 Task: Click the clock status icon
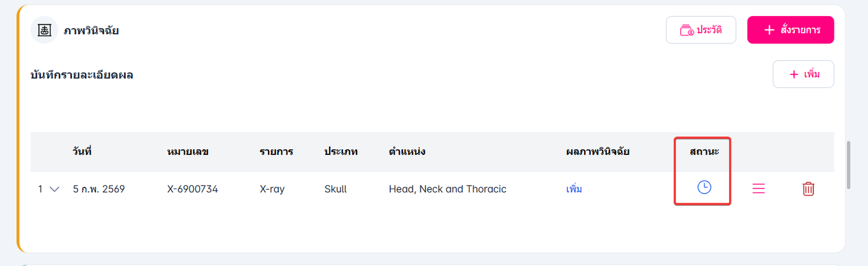704,188
